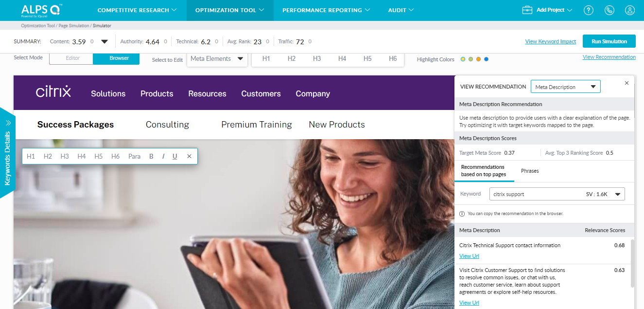The image size is (644, 309).
Task: Open View Url for Customer Support description
Action: click(469, 303)
